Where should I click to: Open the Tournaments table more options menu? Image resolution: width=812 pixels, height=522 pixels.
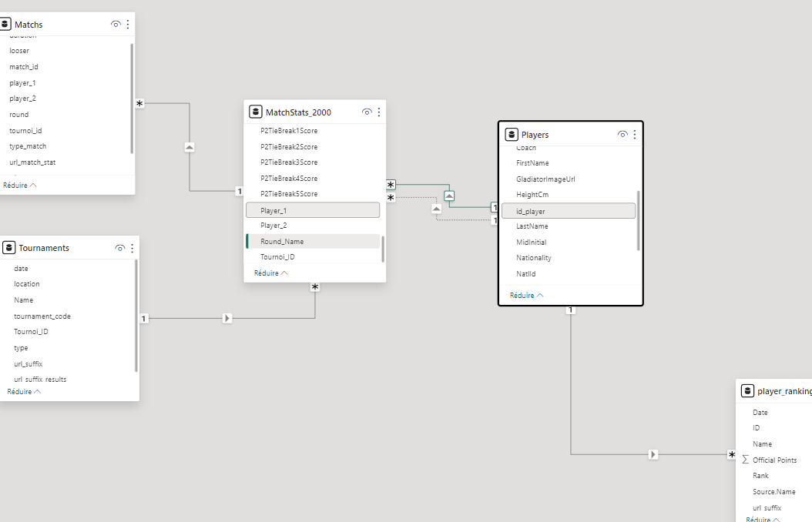(x=132, y=248)
